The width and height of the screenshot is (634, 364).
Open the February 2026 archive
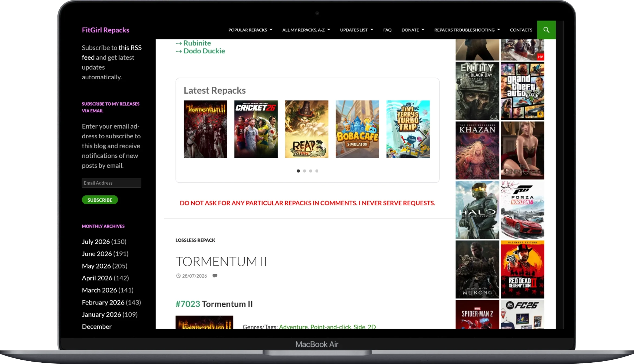coord(103,303)
